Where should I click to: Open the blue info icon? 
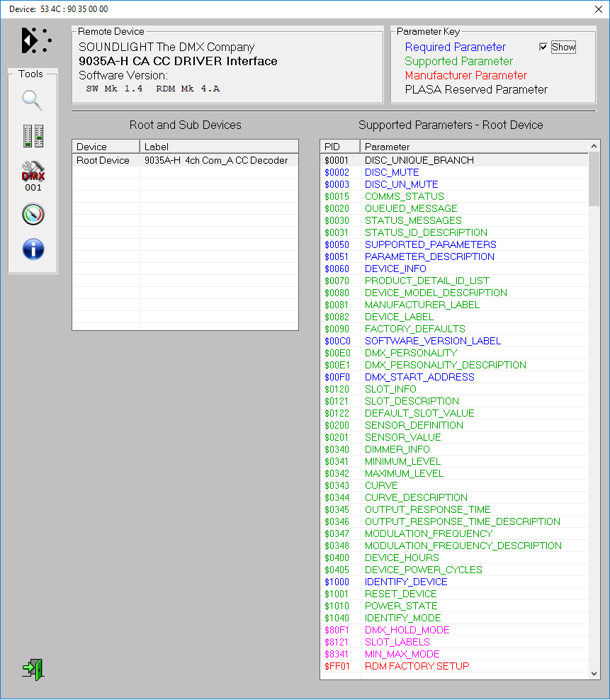point(33,249)
